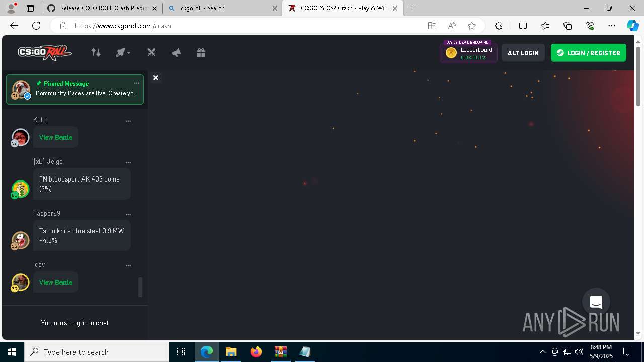Image resolution: width=644 pixels, height=362 pixels.
Task: Click the browser Back button
Action: click(x=14, y=26)
